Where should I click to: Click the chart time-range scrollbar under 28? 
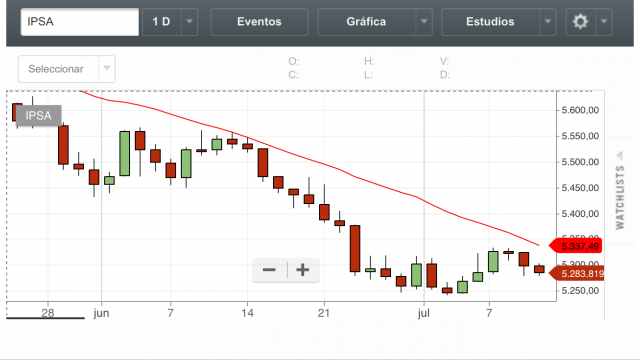[46, 318]
